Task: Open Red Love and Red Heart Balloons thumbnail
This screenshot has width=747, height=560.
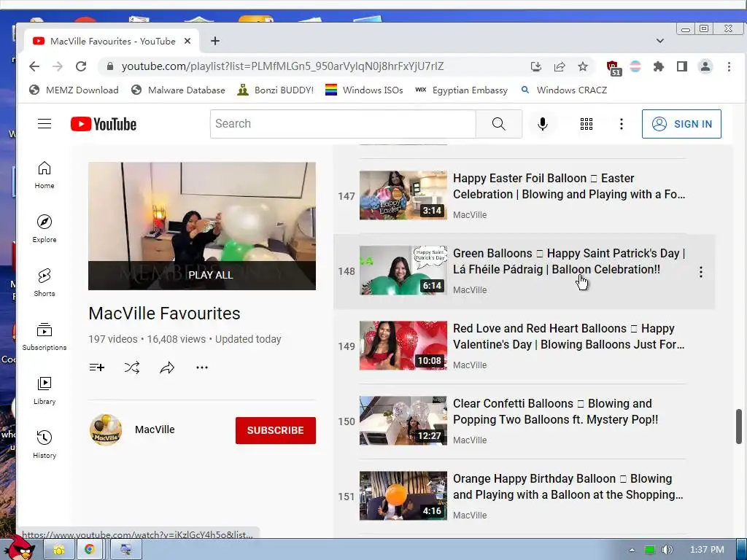Action: coord(403,345)
